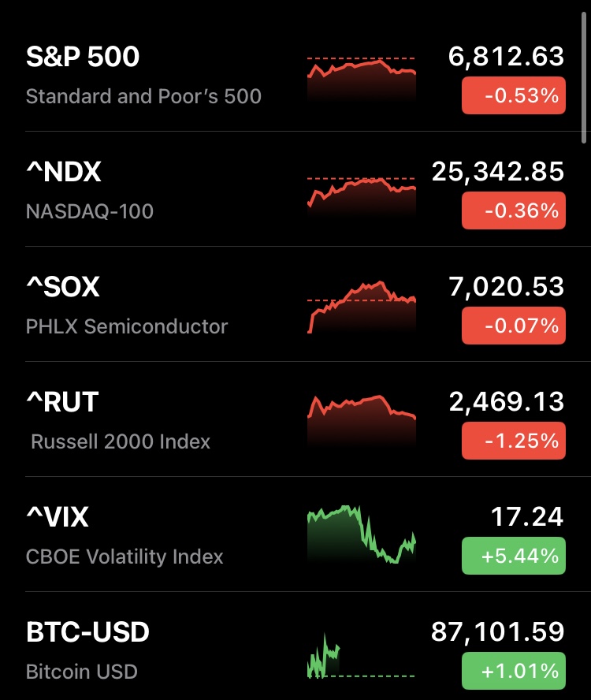Tap the PHLX Semiconductor label
The height and width of the screenshot is (700, 591).
point(127,326)
